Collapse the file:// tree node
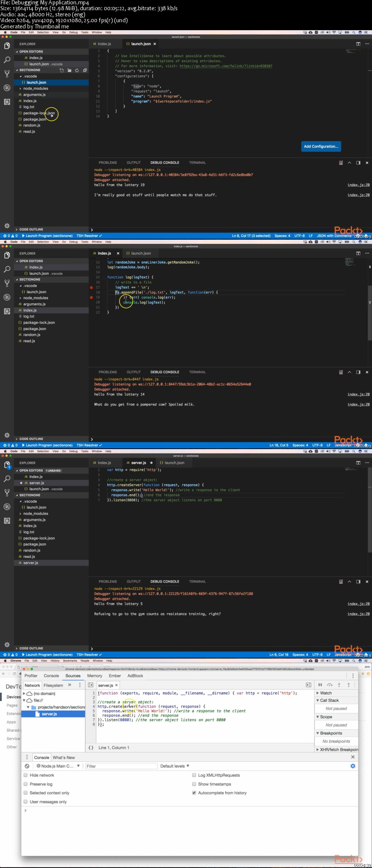 point(24,700)
